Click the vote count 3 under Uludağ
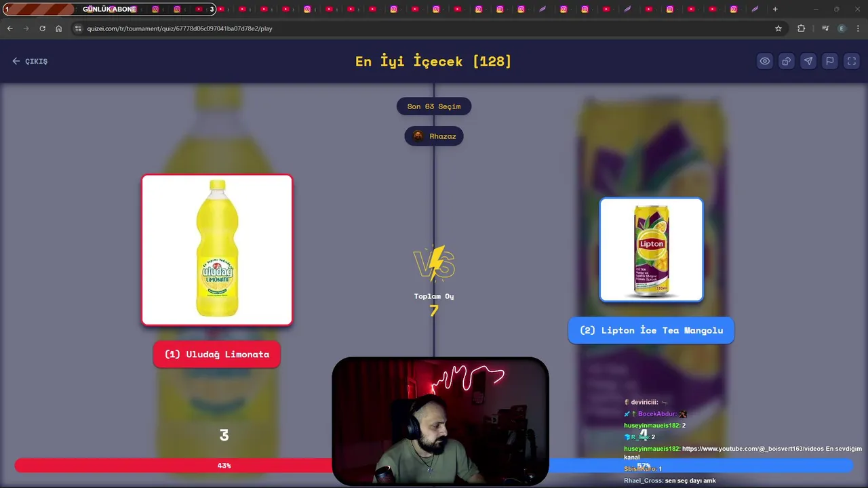 pyautogui.click(x=224, y=436)
